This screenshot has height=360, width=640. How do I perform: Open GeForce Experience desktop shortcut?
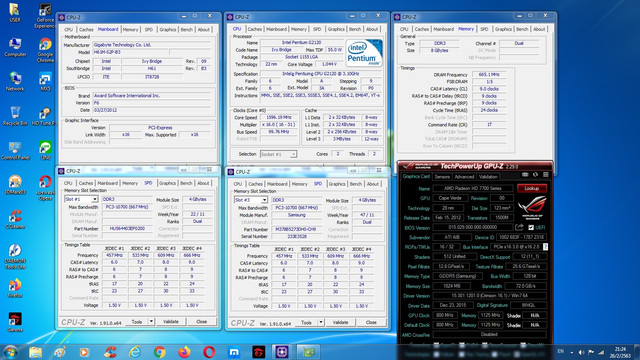click(45, 16)
